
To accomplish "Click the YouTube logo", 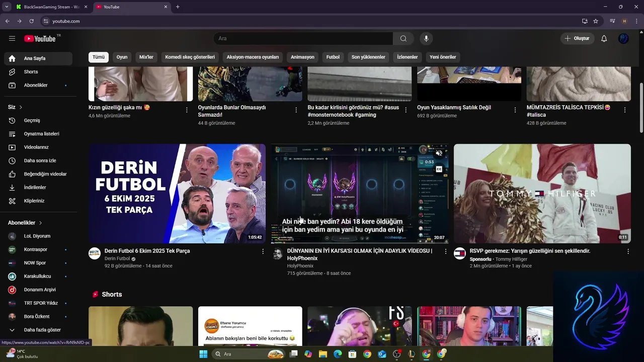I will (x=40, y=39).
